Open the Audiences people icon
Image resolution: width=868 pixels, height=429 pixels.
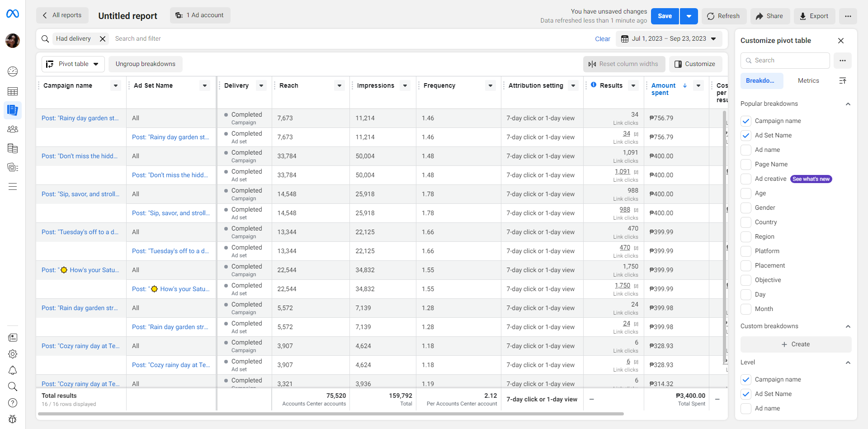point(13,129)
